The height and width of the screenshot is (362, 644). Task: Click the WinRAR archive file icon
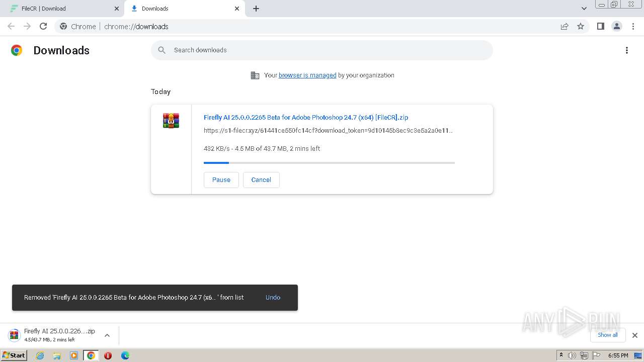pos(171,121)
